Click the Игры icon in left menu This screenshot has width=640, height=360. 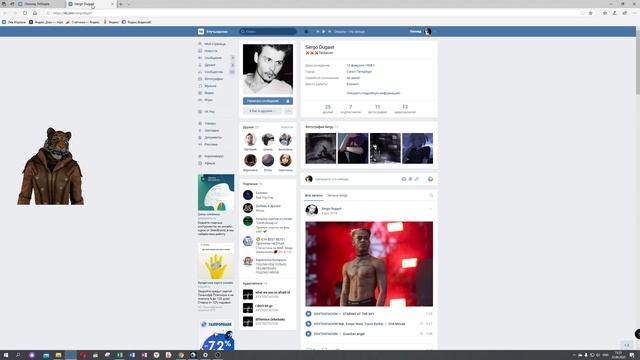200,100
